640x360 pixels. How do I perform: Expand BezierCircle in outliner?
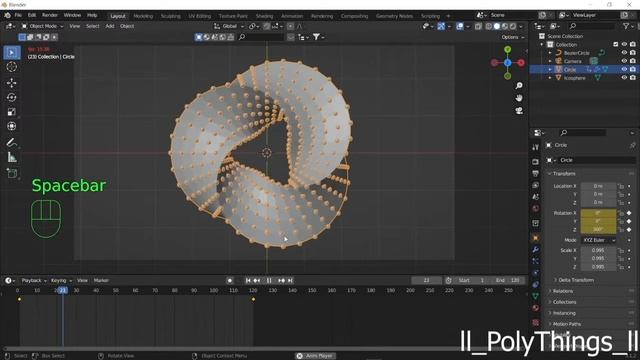tap(550, 53)
